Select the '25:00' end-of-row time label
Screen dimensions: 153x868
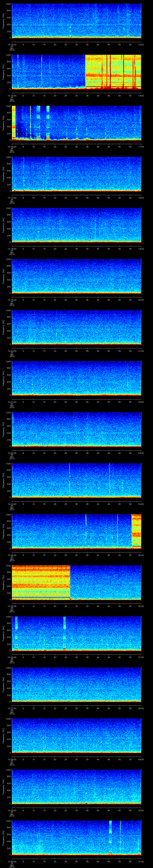click(141, 555)
